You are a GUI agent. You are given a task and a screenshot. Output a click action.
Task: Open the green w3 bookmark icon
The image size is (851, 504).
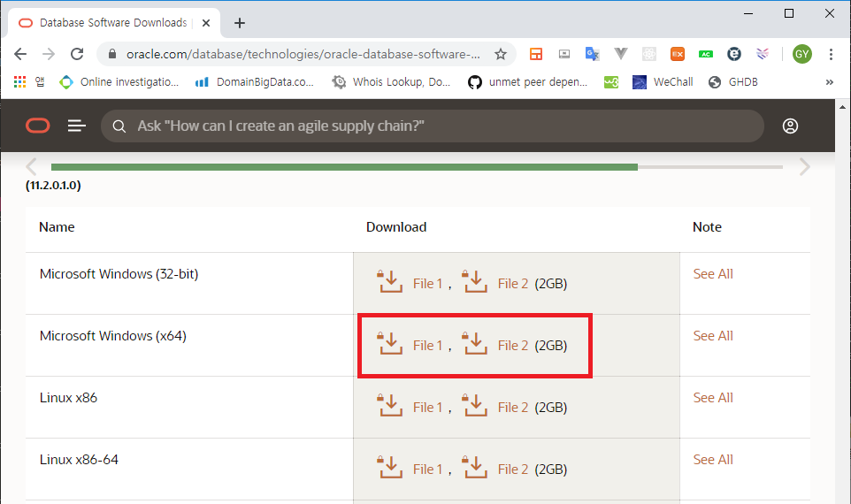click(x=611, y=82)
